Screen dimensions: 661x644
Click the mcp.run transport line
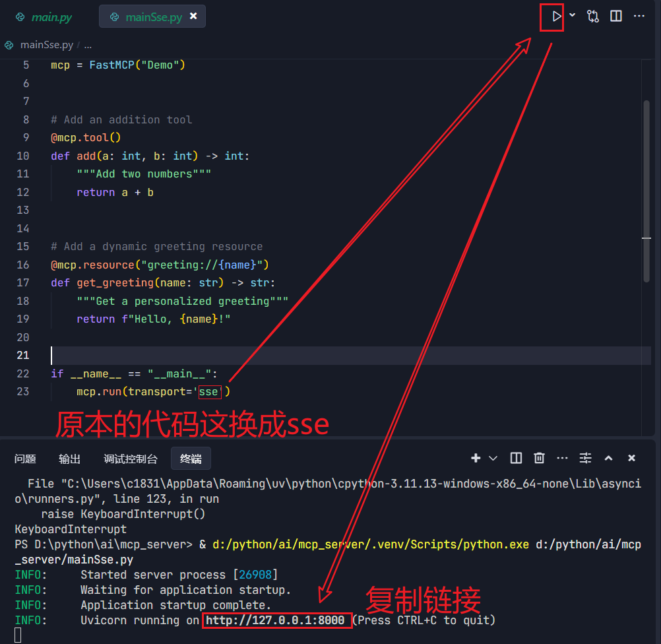click(154, 392)
